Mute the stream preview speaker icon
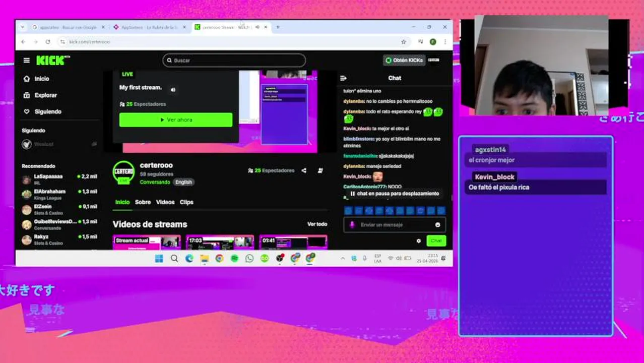 tap(173, 90)
